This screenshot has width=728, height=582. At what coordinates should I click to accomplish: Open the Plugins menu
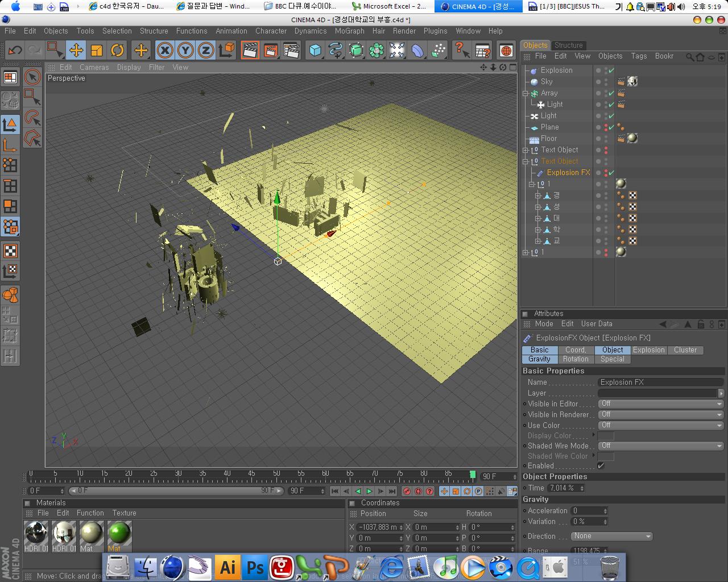pyautogui.click(x=436, y=31)
